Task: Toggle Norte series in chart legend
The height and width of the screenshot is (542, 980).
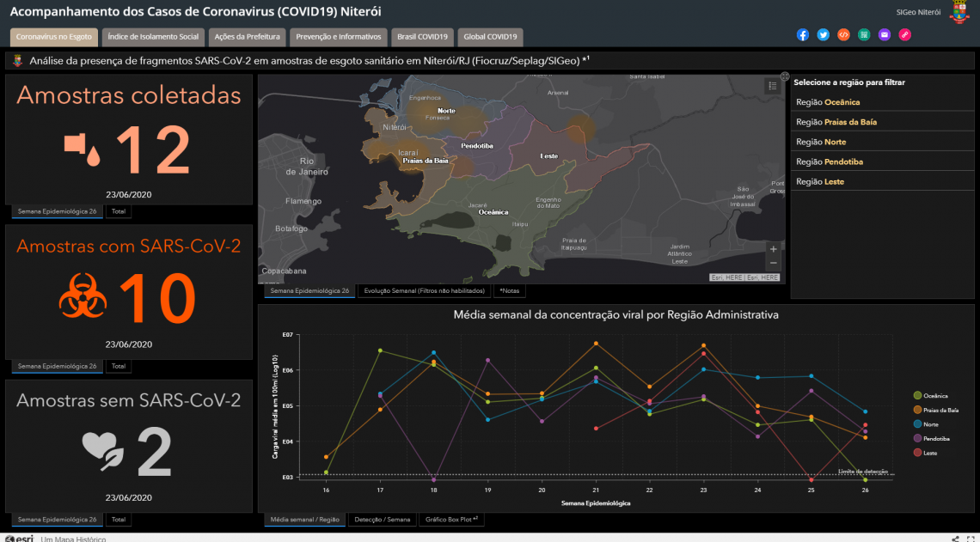Action: pos(930,424)
